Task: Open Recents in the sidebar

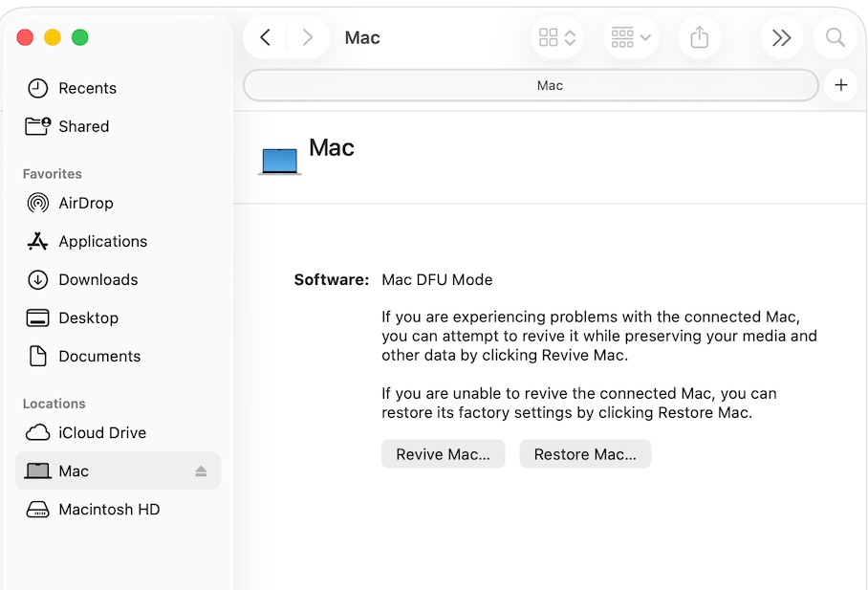Action: point(87,88)
